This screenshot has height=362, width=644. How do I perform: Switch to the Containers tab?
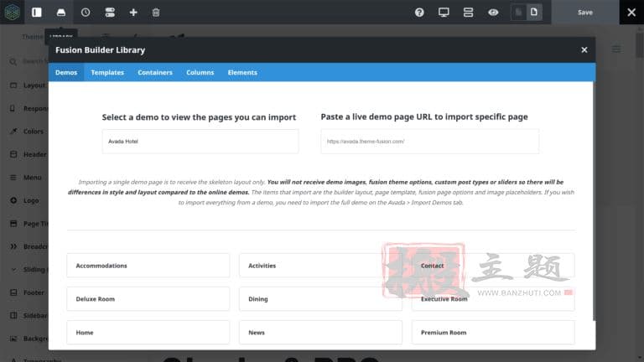pyautogui.click(x=155, y=72)
